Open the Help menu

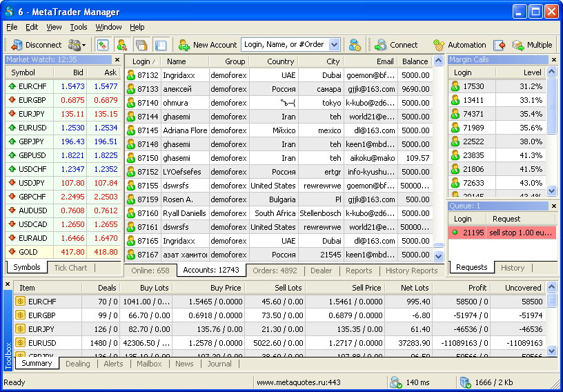point(137,27)
